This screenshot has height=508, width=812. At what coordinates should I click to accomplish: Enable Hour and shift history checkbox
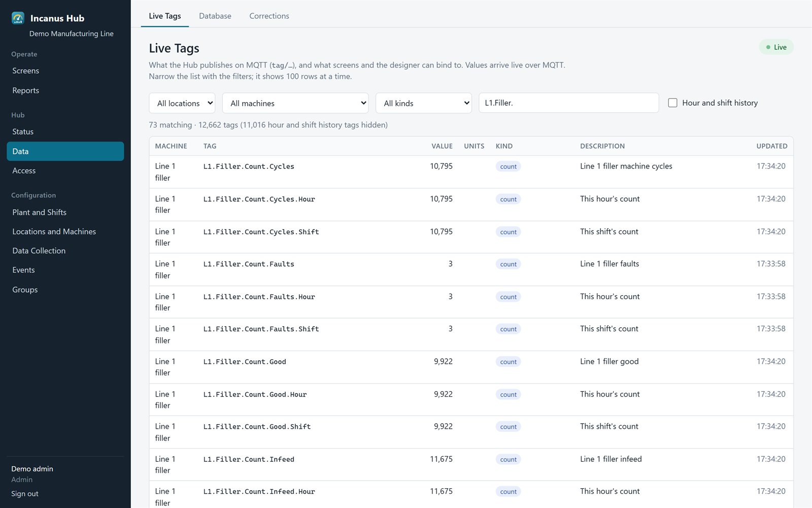[672, 103]
